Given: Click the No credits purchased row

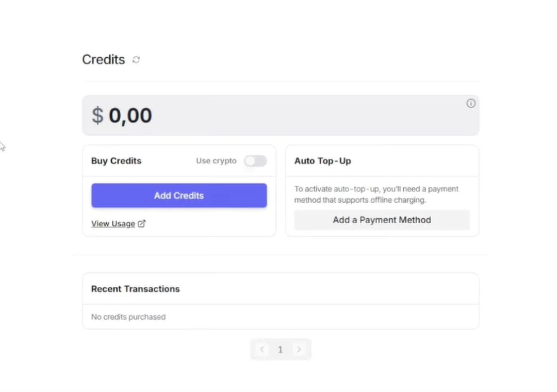Looking at the screenshot, I should [281, 317].
